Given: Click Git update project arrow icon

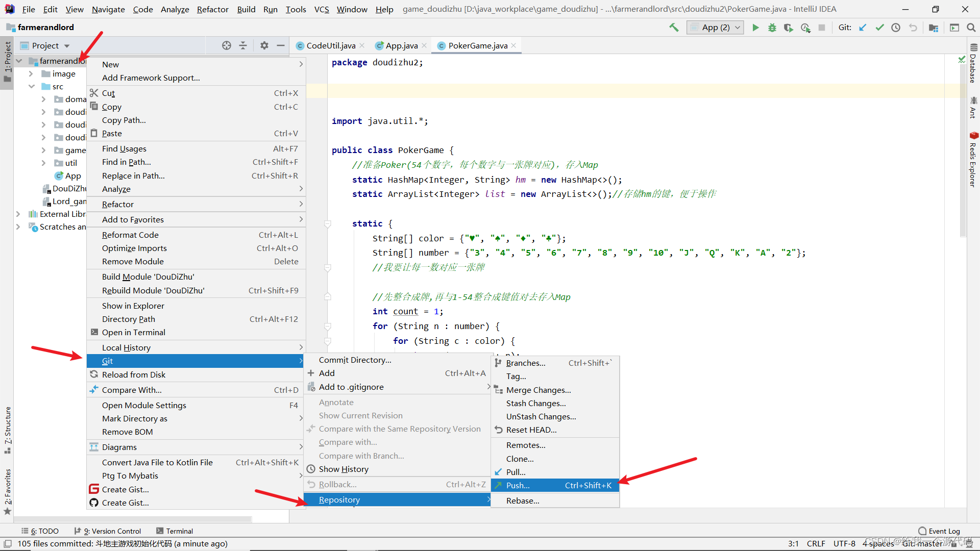Looking at the screenshot, I should click(863, 28).
